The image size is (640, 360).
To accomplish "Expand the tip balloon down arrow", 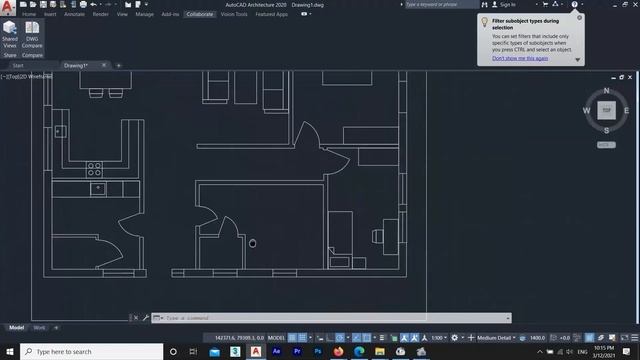I will point(578,60).
